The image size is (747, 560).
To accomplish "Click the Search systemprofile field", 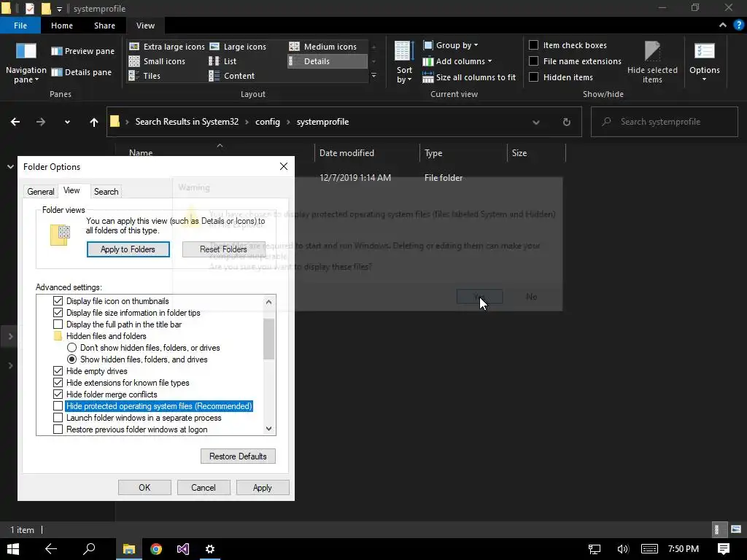I will [664, 122].
